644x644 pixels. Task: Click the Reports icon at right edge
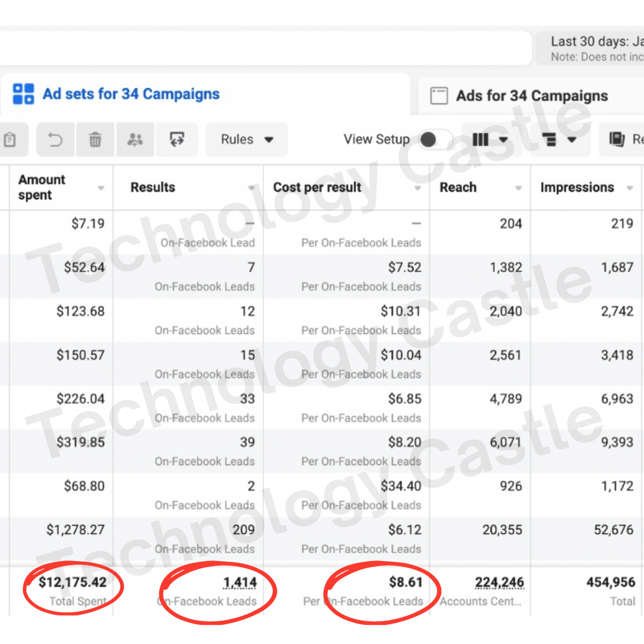point(617,140)
